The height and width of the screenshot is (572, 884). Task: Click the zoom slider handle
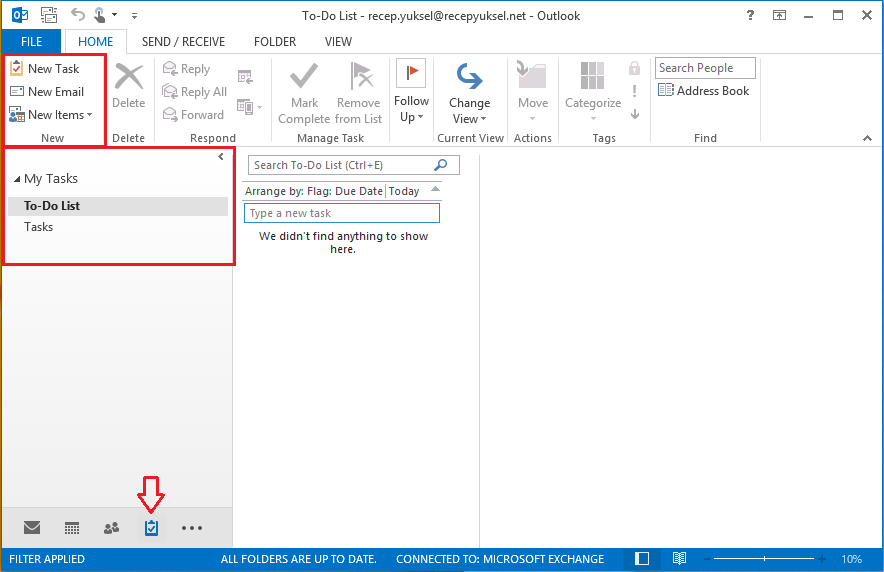pyautogui.click(x=764, y=558)
